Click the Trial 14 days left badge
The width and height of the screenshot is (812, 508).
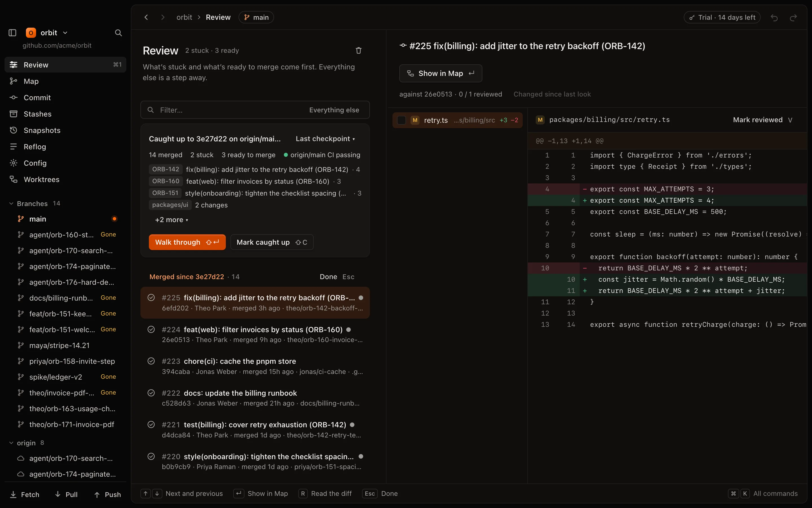722,17
